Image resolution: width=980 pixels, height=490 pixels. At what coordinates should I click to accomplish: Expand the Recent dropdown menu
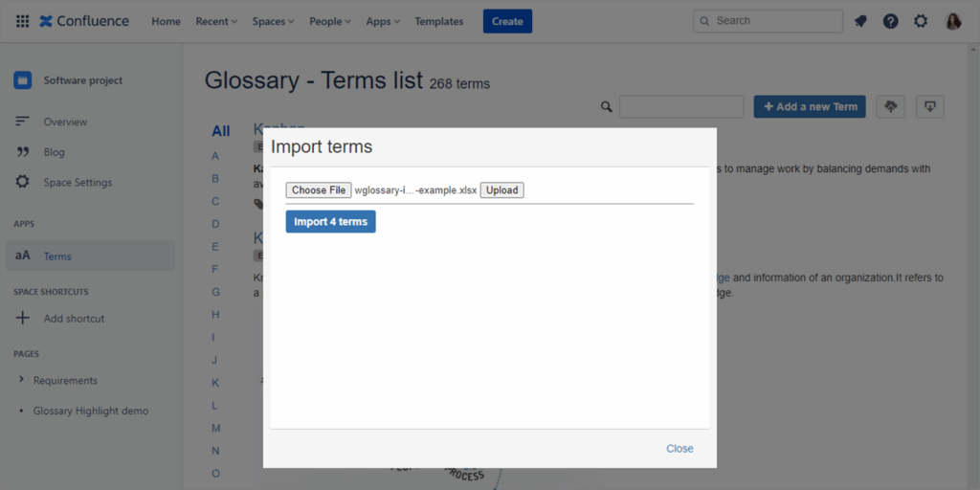216,21
